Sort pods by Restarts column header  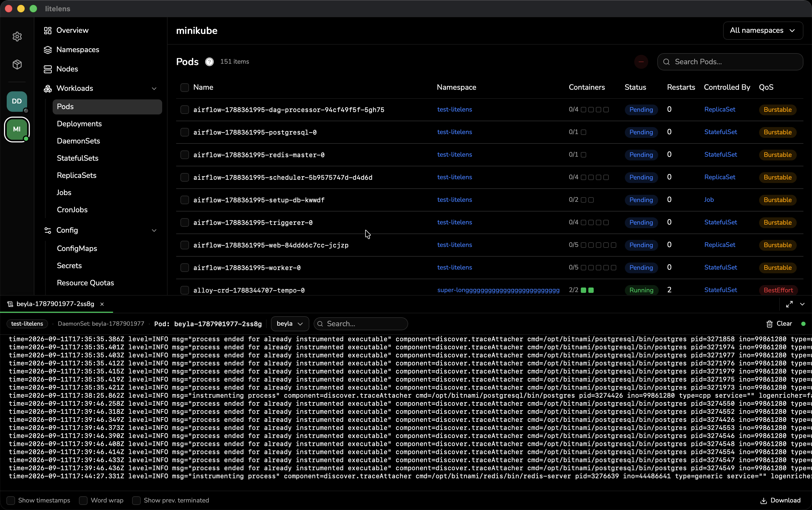coord(681,87)
